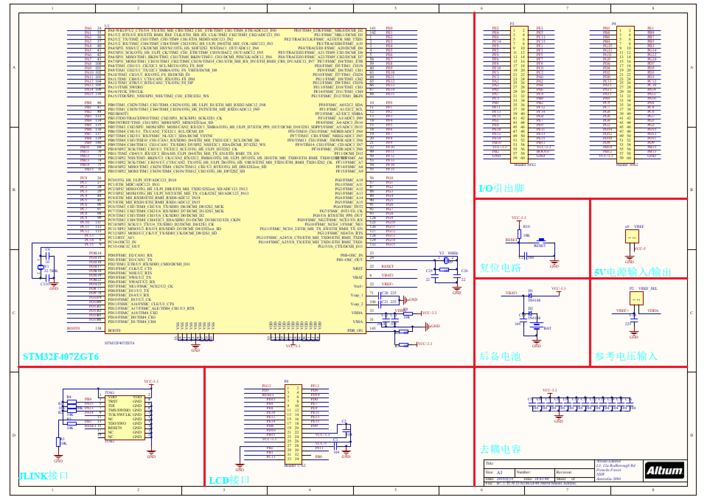The image size is (707, 500).
Task: Select the BOOT0 net label at the MCU
Action: [73, 328]
